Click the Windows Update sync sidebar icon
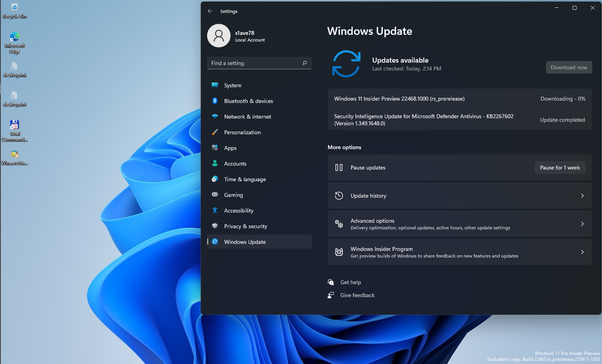This screenshot has width=602, height=364. (x=215, y=241)
